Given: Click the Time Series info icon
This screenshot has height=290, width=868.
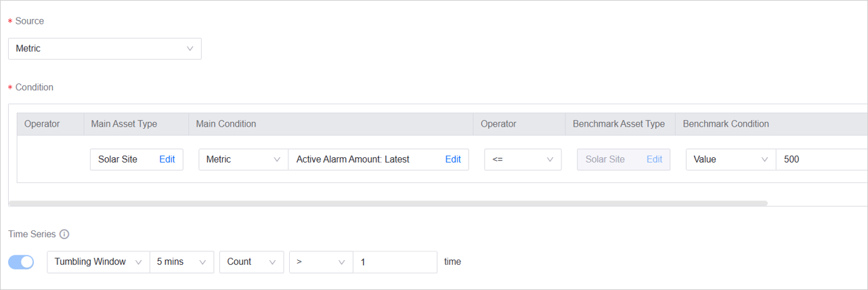Looking at the screenshot, I should coord(64,234).
